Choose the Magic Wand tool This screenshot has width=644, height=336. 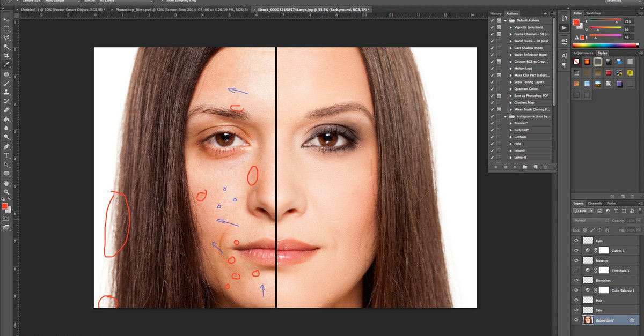6,47
